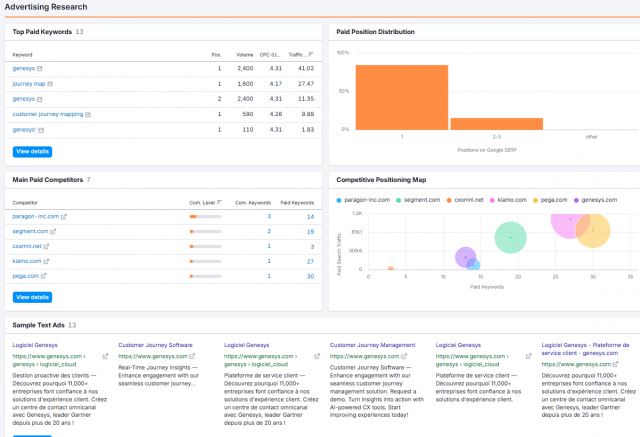Toggle pega.com legend in positioning map

point(550,200)
